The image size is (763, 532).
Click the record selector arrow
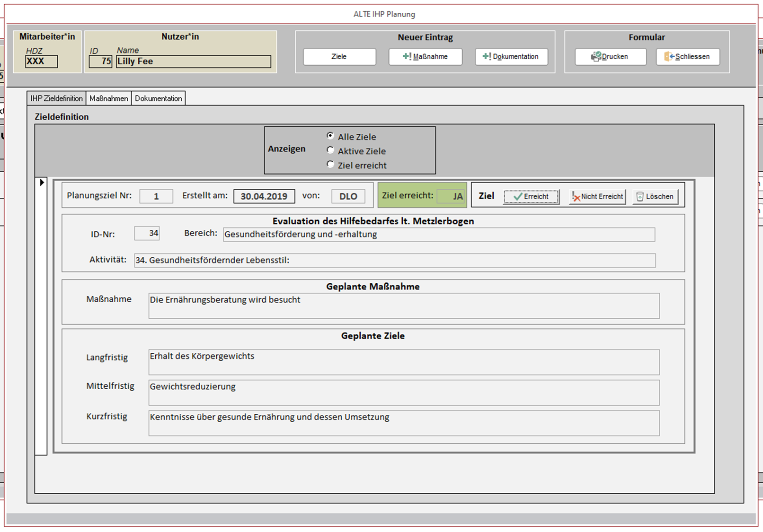pyautogui.click(x=42, y=183)
